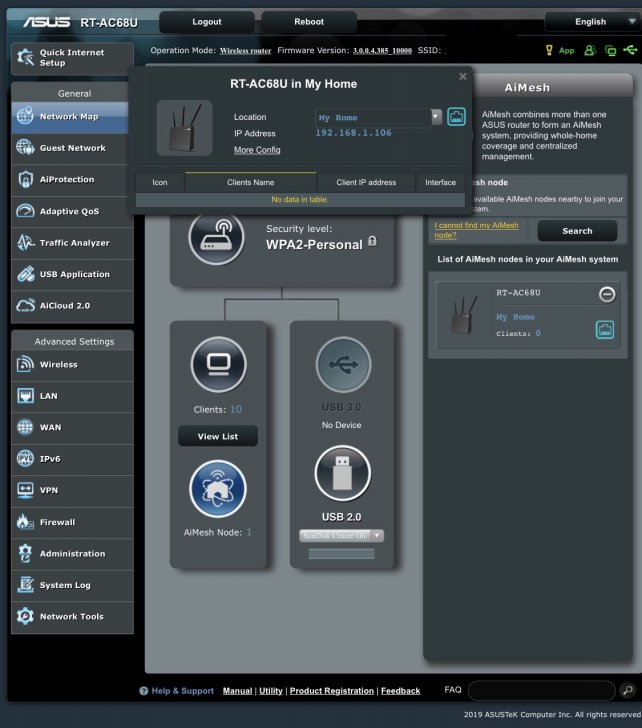
Task: Click the USB 3.0 icon
Action: pyautogui.click(x=344, y=365)
